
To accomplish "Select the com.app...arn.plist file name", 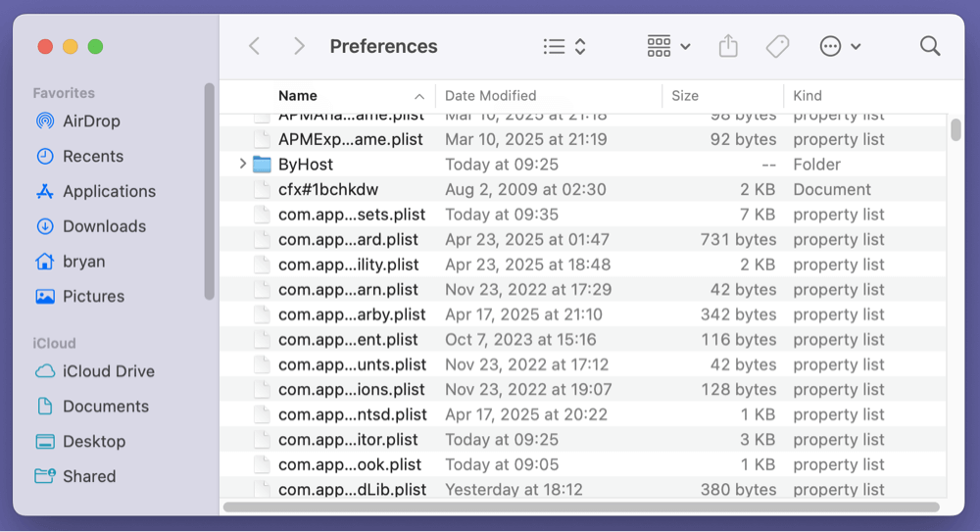I will pos(348,289).
